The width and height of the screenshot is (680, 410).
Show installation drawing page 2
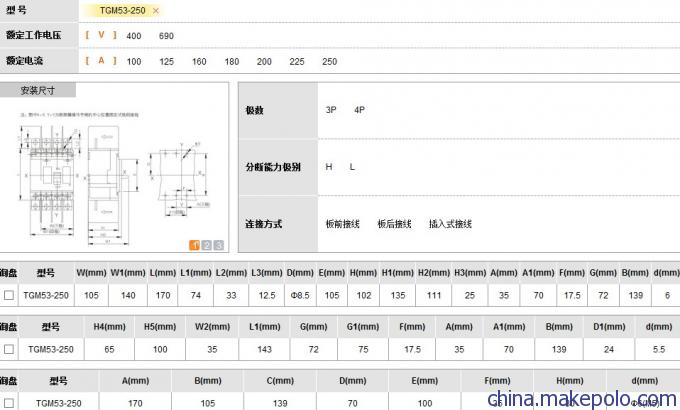click(x=207, y=245)
